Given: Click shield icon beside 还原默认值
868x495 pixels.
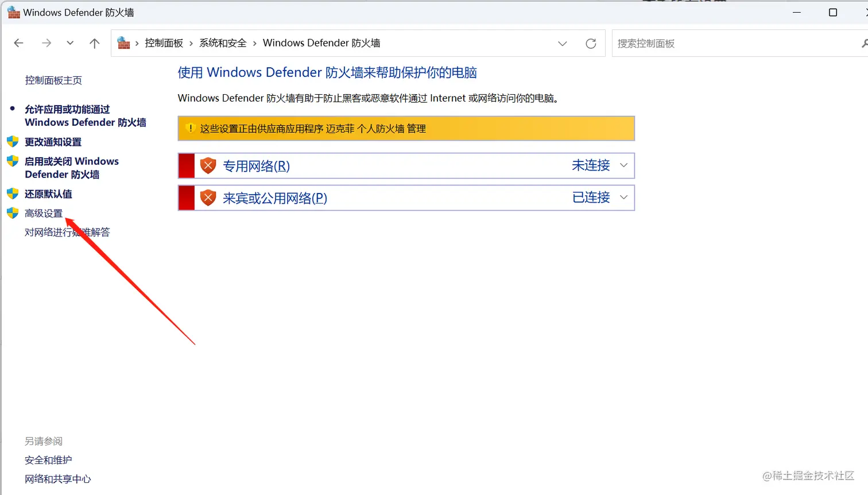Looking at the screenshot, I should tap(13, 194).
